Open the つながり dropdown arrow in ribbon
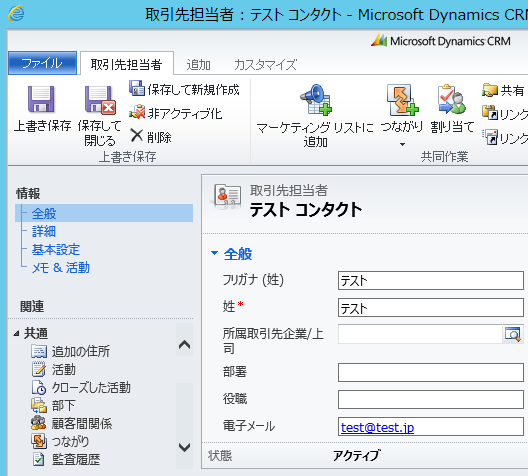 click(402, 144)
